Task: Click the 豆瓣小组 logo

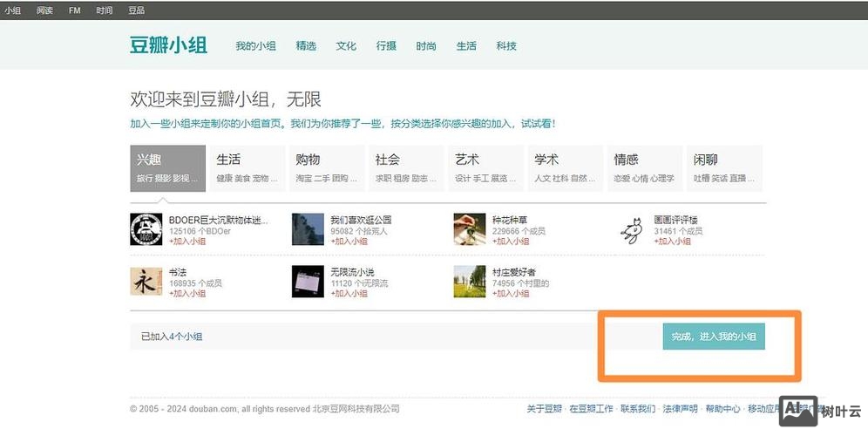Action: [169, 45]
